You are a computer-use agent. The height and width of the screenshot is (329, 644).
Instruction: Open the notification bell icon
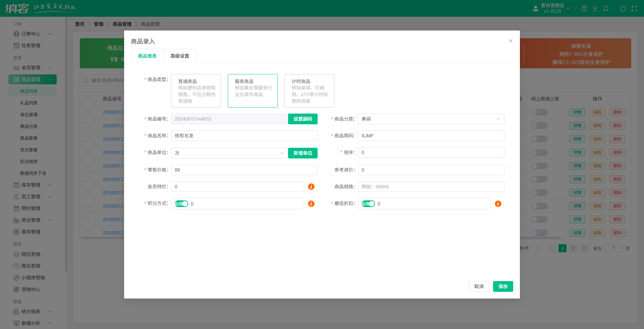(x=606, y=8)
